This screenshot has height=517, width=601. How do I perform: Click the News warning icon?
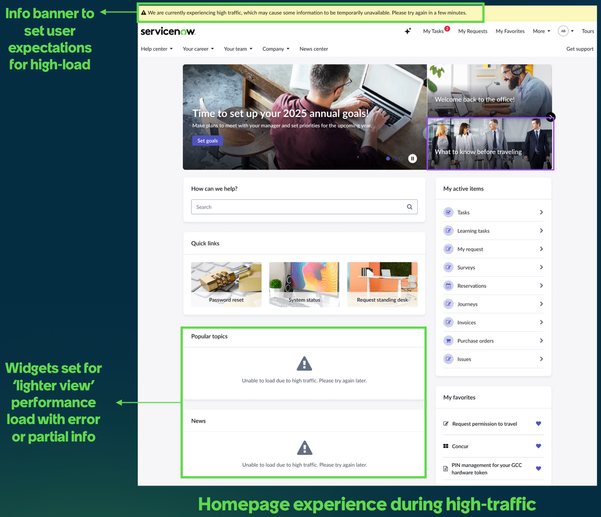[x=304, y=448]
